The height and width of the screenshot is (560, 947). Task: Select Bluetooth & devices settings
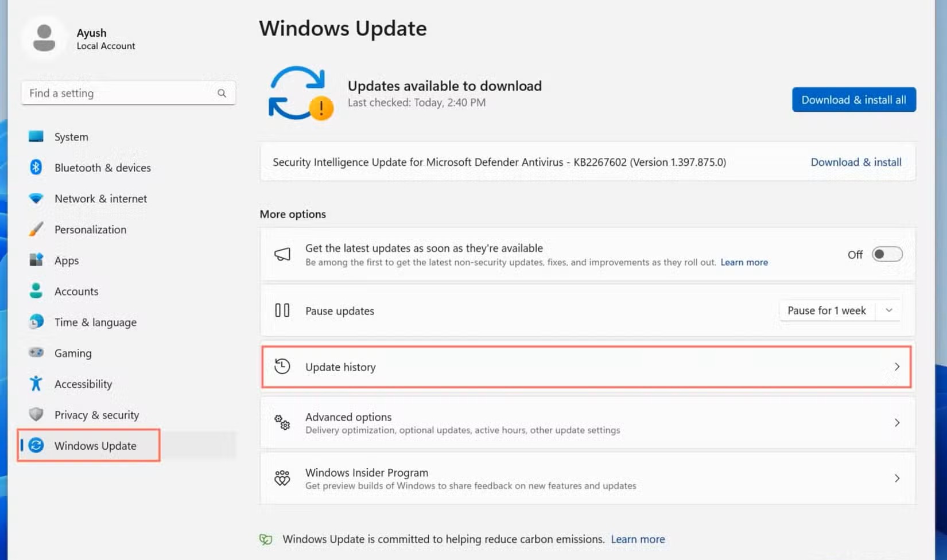102,168
